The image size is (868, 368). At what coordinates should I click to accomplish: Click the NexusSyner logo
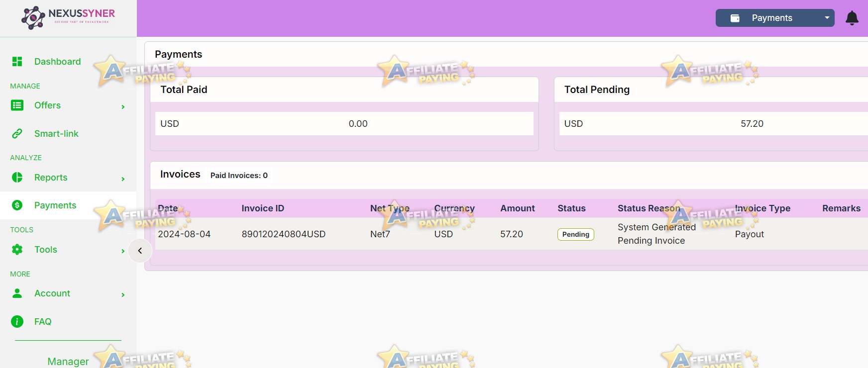(68, 17)
